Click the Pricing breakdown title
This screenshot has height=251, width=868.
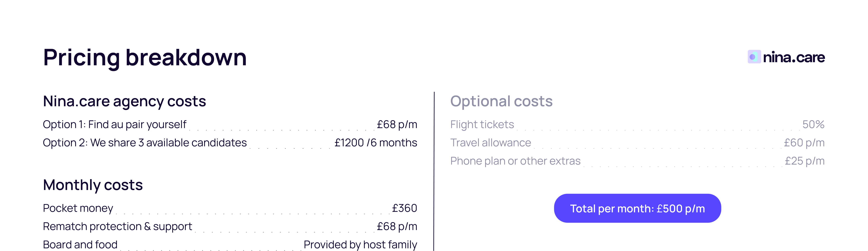coord(145,57)
